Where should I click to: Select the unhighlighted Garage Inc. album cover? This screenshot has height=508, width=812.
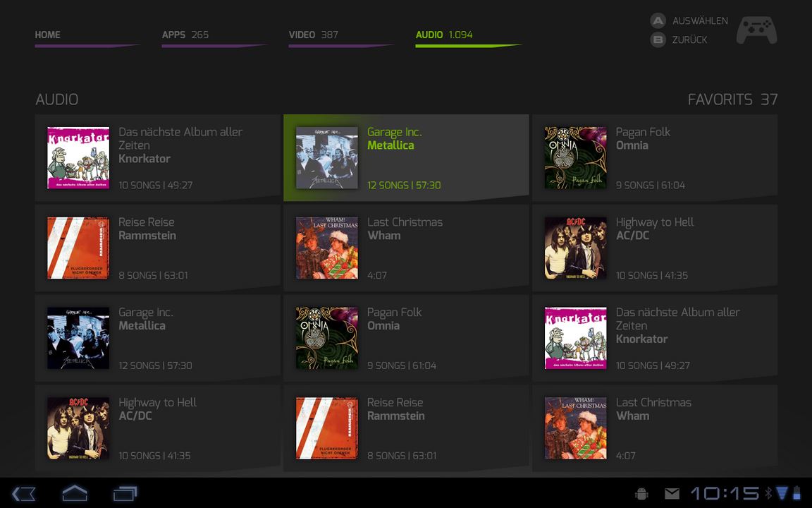(78, 338)
